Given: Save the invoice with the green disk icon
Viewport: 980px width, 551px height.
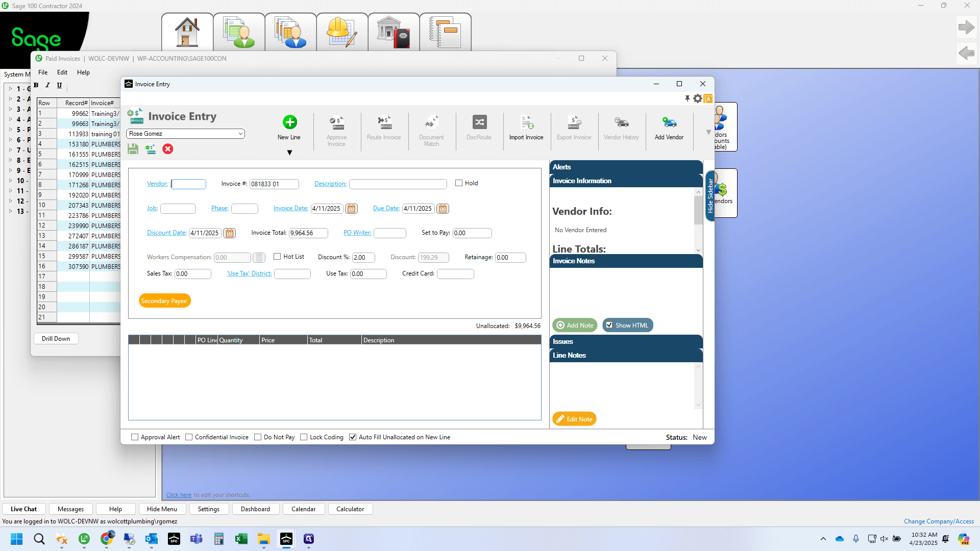Looking at the screenshot, I should pyautogui.click(x=133, y=149).
